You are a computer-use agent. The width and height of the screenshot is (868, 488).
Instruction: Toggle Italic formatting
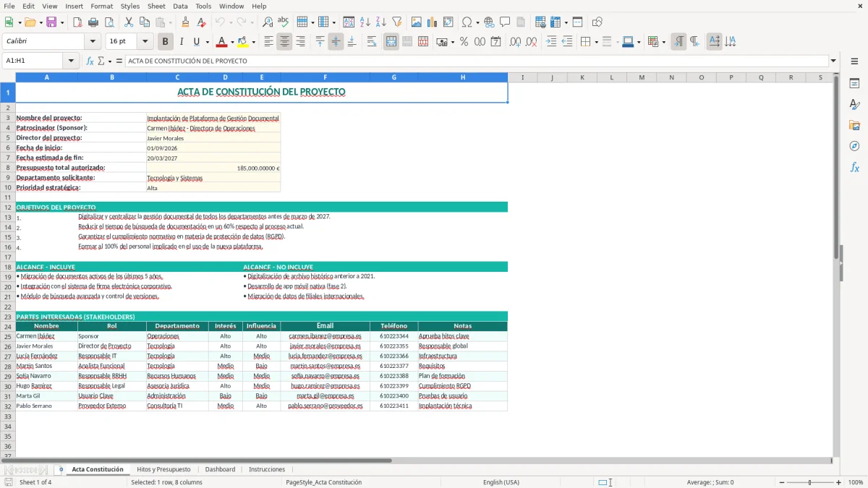[182, 41]
